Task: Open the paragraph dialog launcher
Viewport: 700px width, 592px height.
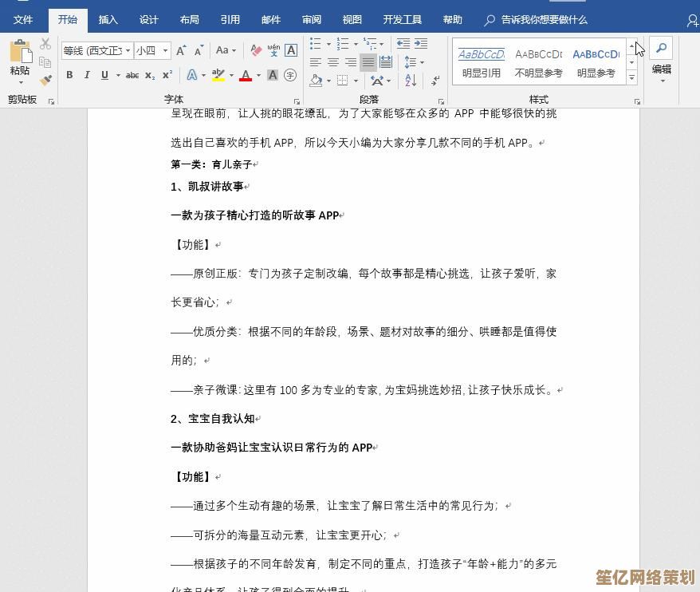Action: point(441,101)
